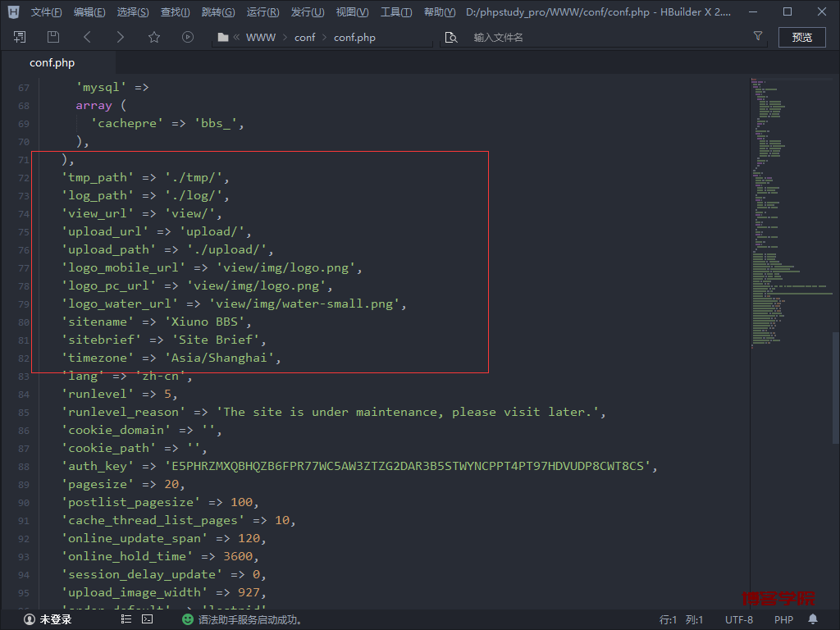
Task: Click the outline list icon in status bar
Action: (126, 619)
